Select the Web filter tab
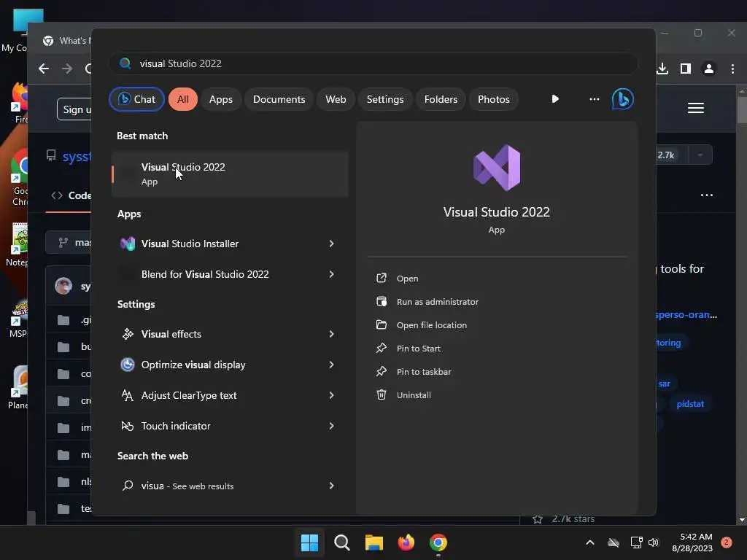This screenshot has width=747, height=560. click(336, 99)
